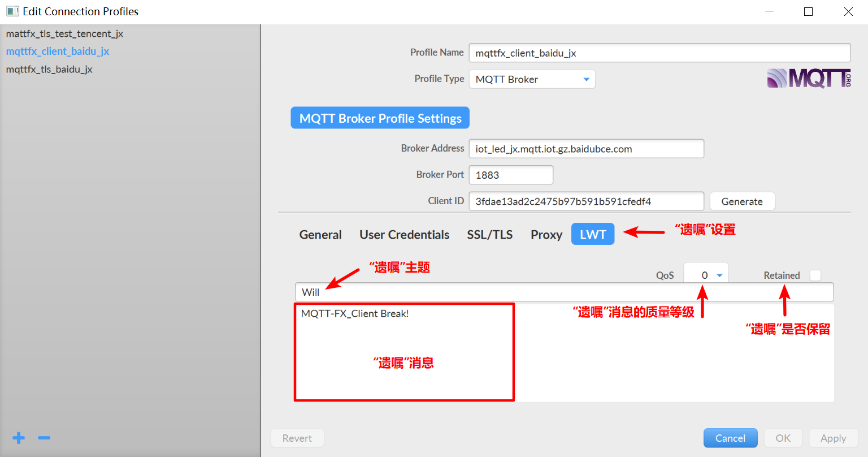The width and height of the screenshot is (868, 457).
Task: Click the Cancel button
Action: coord(731,438)
